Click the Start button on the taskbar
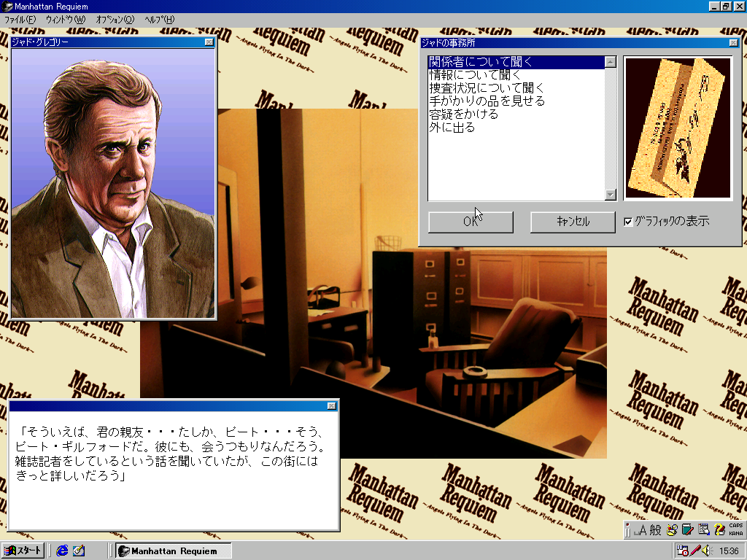 (x=23, y=551)
